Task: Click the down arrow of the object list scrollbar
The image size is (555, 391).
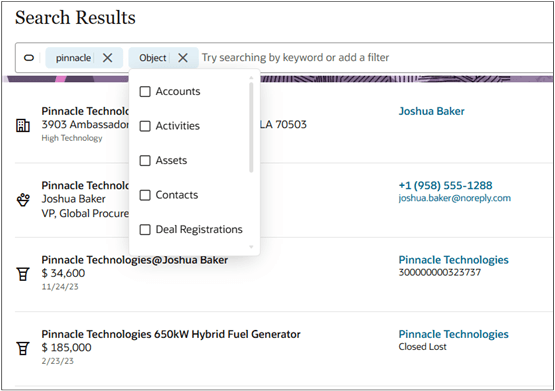Action: tap(251, 247)
